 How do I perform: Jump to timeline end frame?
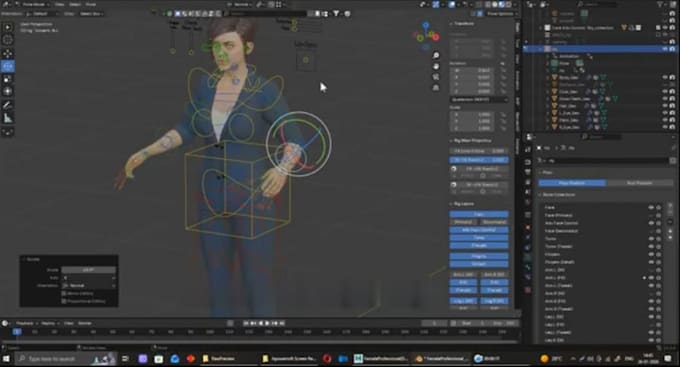[x=282, y=323]
